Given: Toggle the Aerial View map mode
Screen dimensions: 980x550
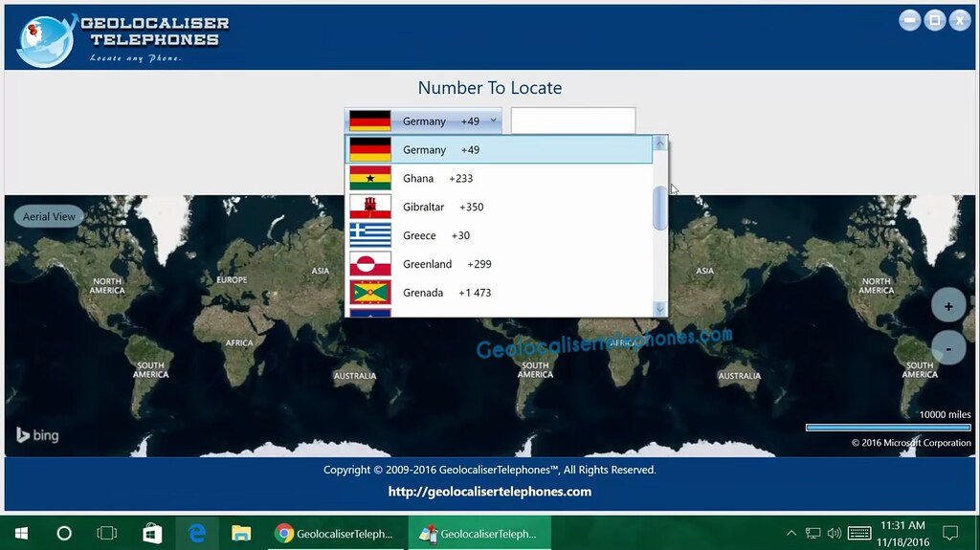Looking at the screenshot, I should point(49,216).
